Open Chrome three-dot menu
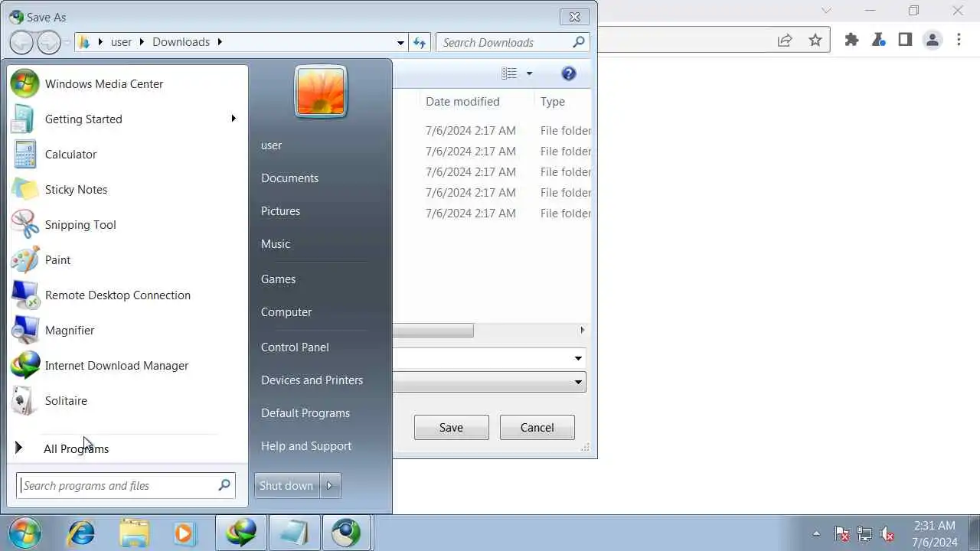The height and width of the screenshot is (551, 980). click(959, 40)
